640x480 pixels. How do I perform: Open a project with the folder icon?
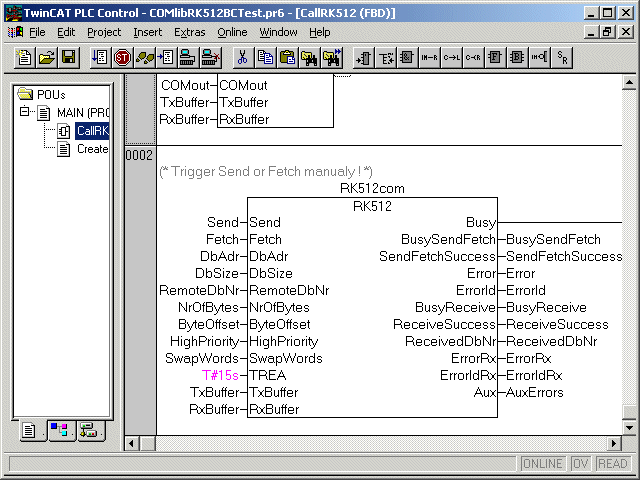[47, 58]
